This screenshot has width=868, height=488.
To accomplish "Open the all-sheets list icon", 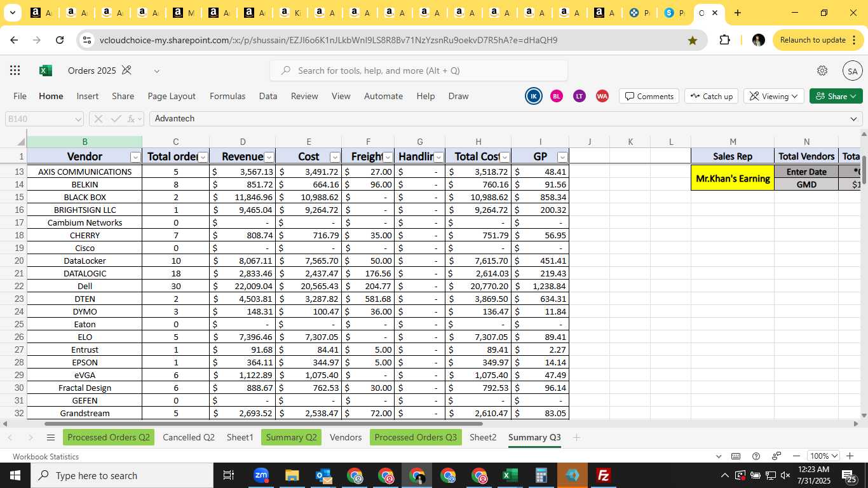I will tap(51, 437).
